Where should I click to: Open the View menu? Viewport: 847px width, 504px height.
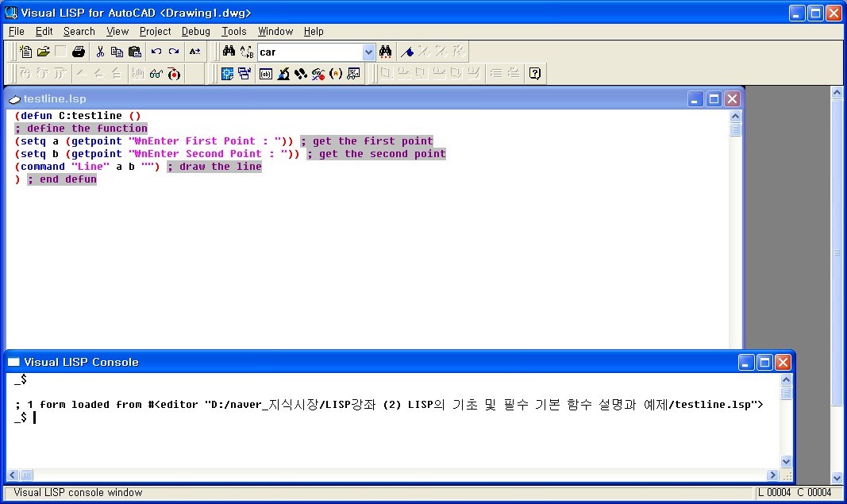(117, 31)
